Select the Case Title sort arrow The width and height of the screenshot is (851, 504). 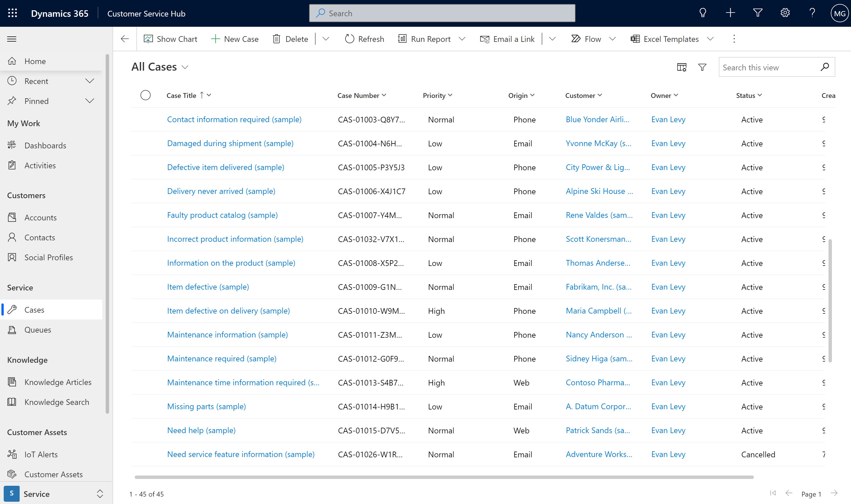202,95
